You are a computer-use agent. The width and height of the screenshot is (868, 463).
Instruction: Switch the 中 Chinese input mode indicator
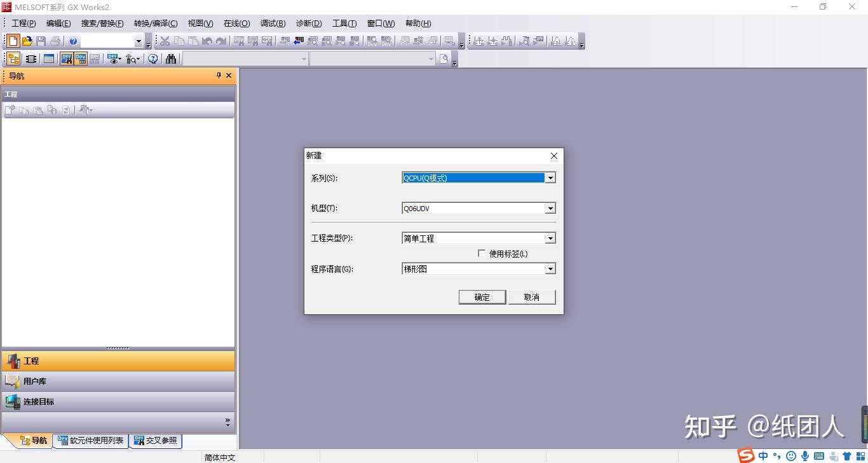(763, 456)
